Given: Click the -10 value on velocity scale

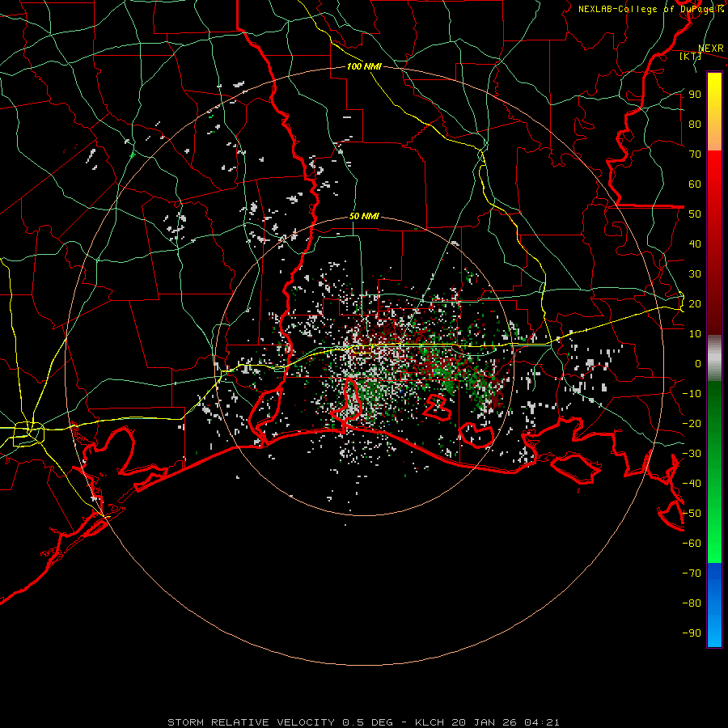Looking at the screenshot, I should click(x=692, y=394).
